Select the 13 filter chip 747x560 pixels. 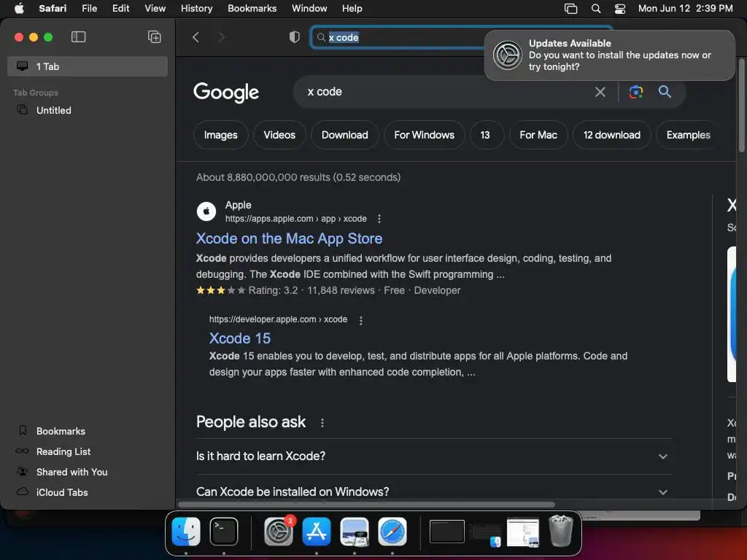click(485, 135)
